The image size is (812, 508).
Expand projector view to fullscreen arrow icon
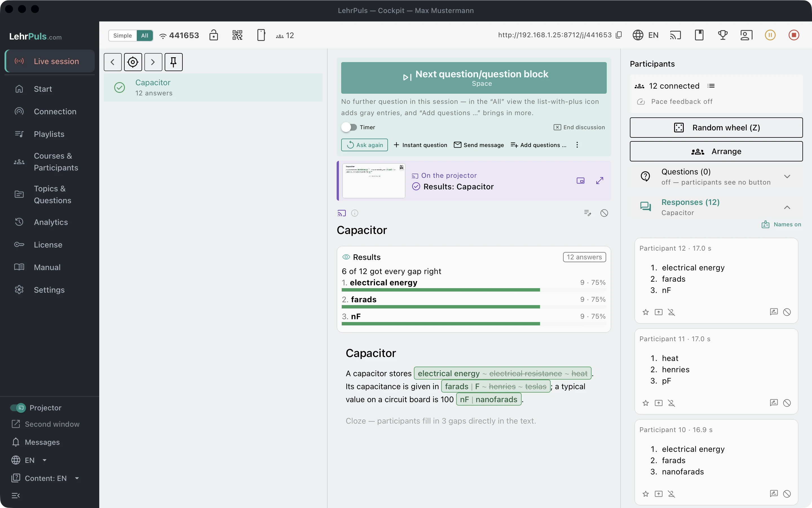click(600, 181)
